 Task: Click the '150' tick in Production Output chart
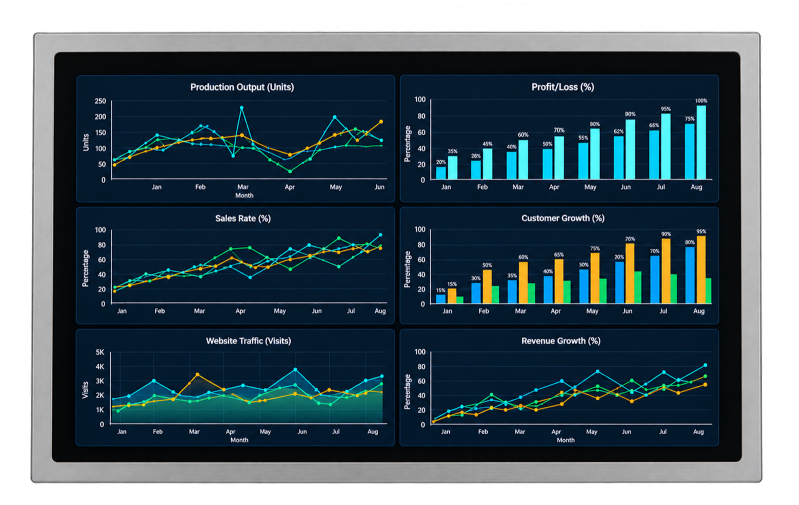click(100, 132)
